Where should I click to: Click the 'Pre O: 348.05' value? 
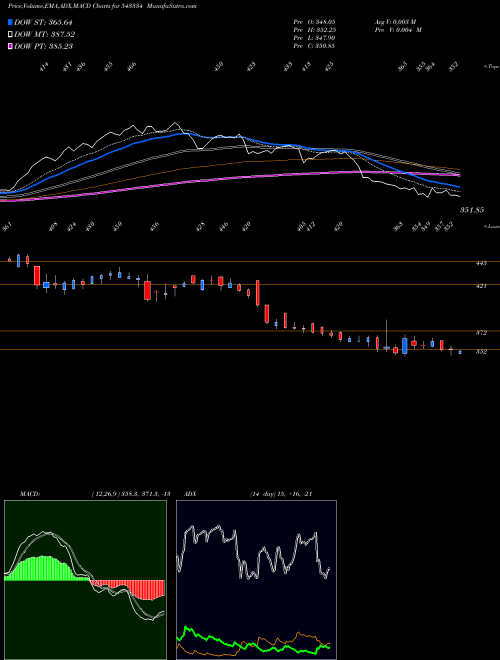314,21
